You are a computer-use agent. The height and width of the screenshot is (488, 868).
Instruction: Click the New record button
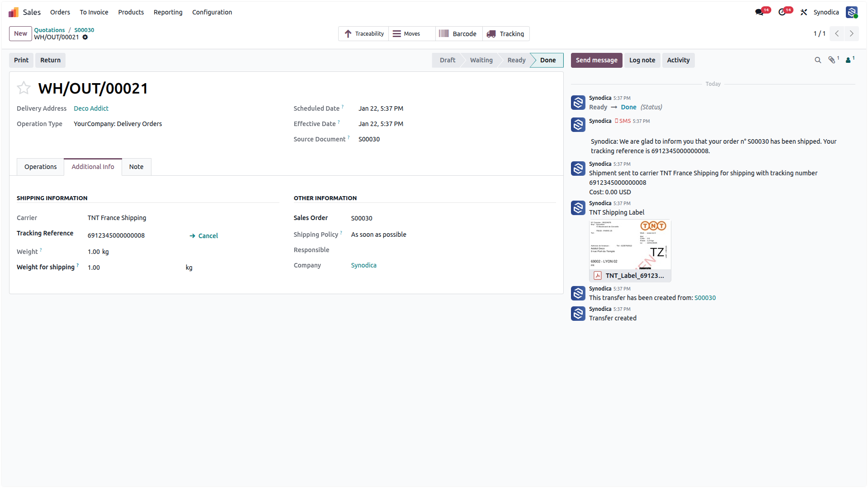tap(20, 33)
